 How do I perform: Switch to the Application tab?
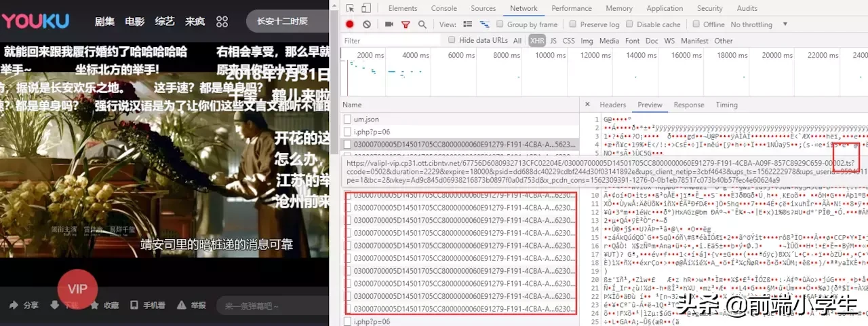click(665, 8)
